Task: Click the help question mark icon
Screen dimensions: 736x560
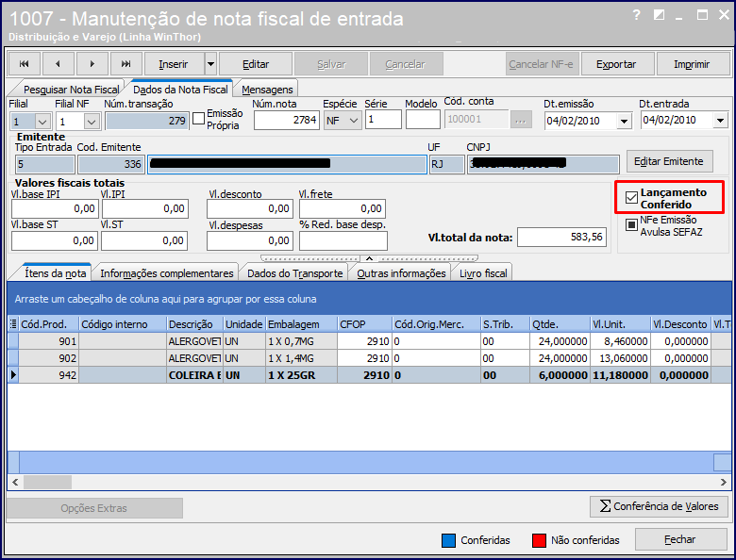Action: click(x=637, y=15)
